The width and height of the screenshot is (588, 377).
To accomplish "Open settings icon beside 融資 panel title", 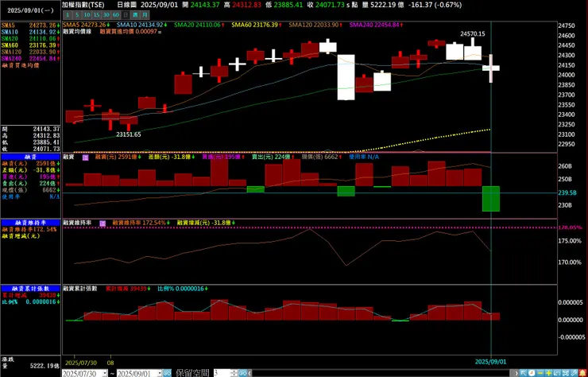I will [x=86, y=157].
